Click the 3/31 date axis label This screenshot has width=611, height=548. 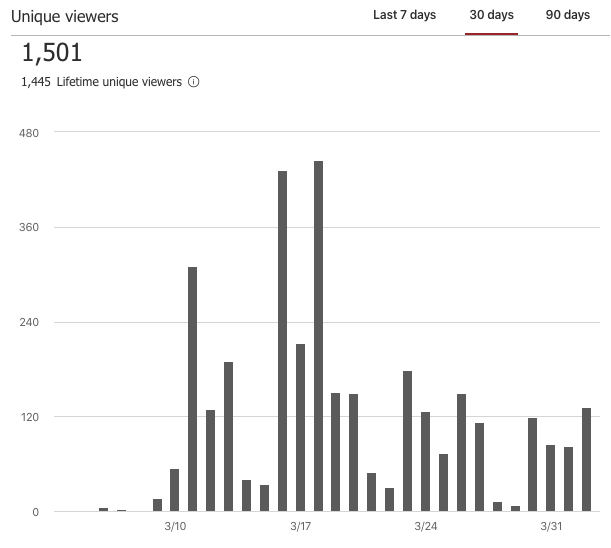point(551,526)
